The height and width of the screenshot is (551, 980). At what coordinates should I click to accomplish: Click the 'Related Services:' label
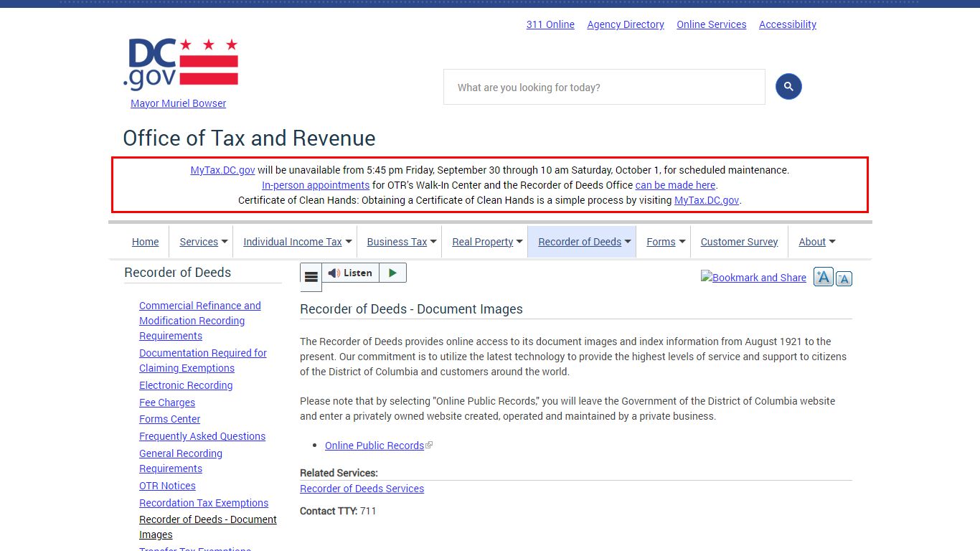point(339,473)
